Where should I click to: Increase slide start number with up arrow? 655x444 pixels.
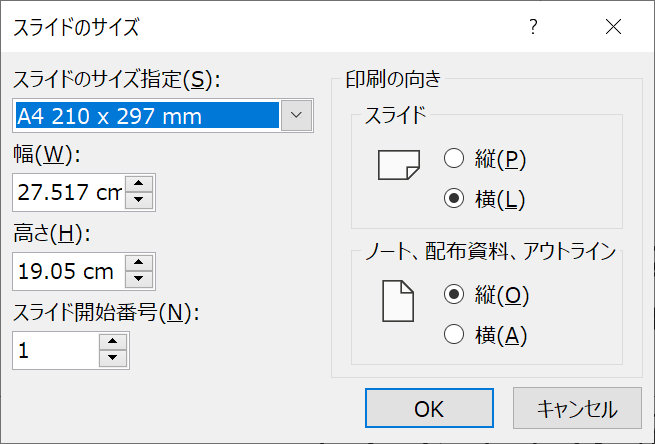113,342
